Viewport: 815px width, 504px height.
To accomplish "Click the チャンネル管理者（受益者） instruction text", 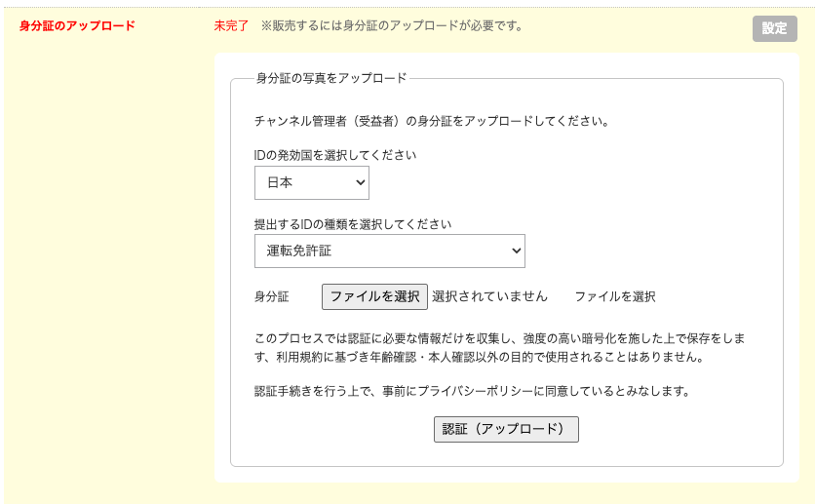I will coord(431,122).
